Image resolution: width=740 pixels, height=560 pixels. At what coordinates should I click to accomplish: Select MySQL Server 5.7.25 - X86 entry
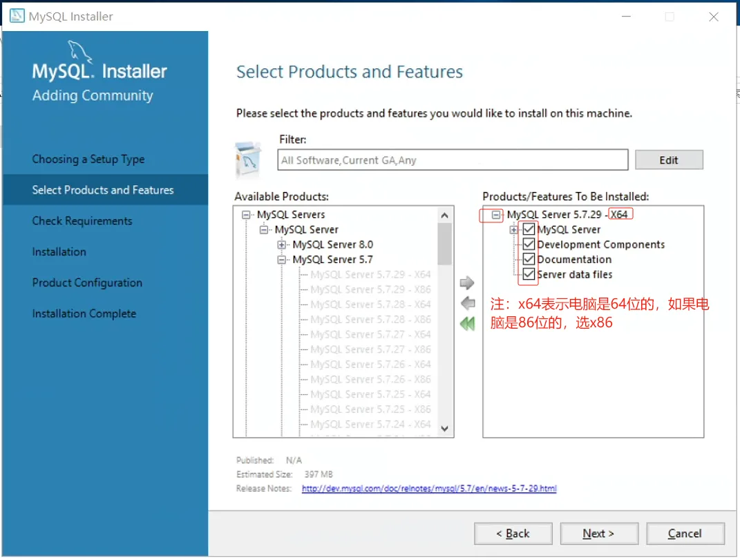[370, 409]
